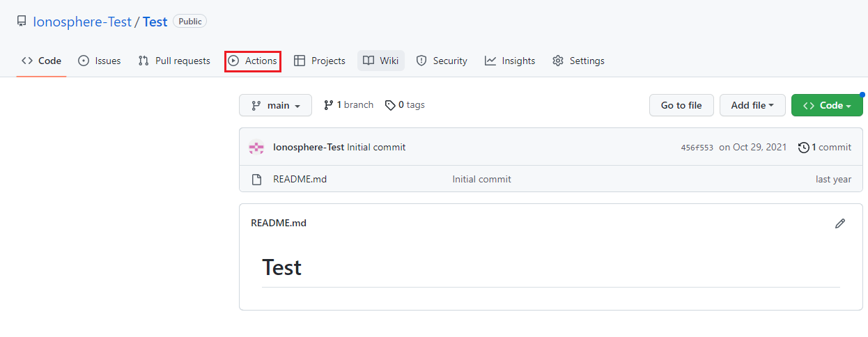Click the Test repository name link
This screenshot has width=868, height=337.
click(x=155, y=22)
